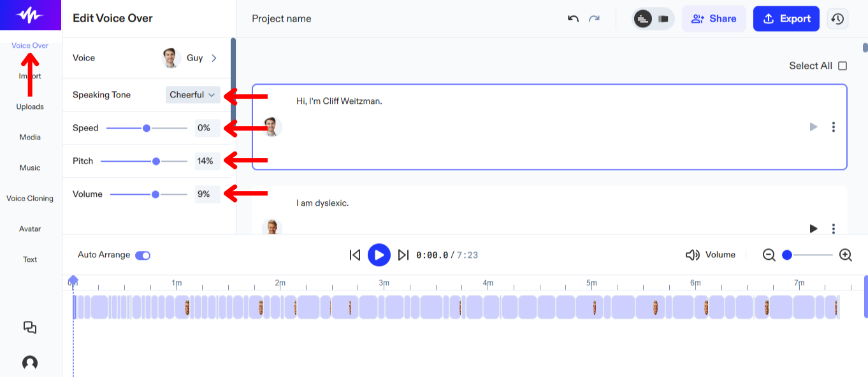The image size is (868, 377).
Task: Click the speaker volume icon
Action: point(692,255)
